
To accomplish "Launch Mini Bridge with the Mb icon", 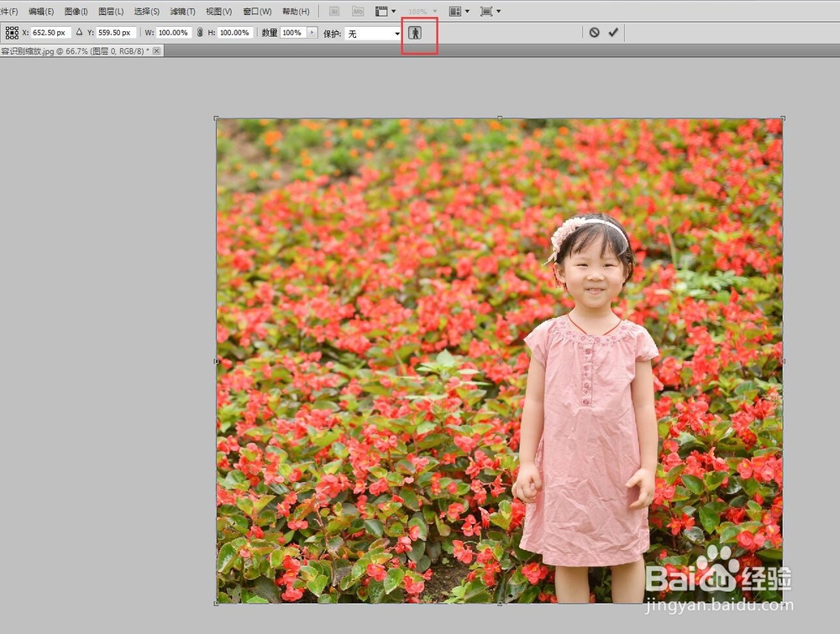I will click(358, 11).
